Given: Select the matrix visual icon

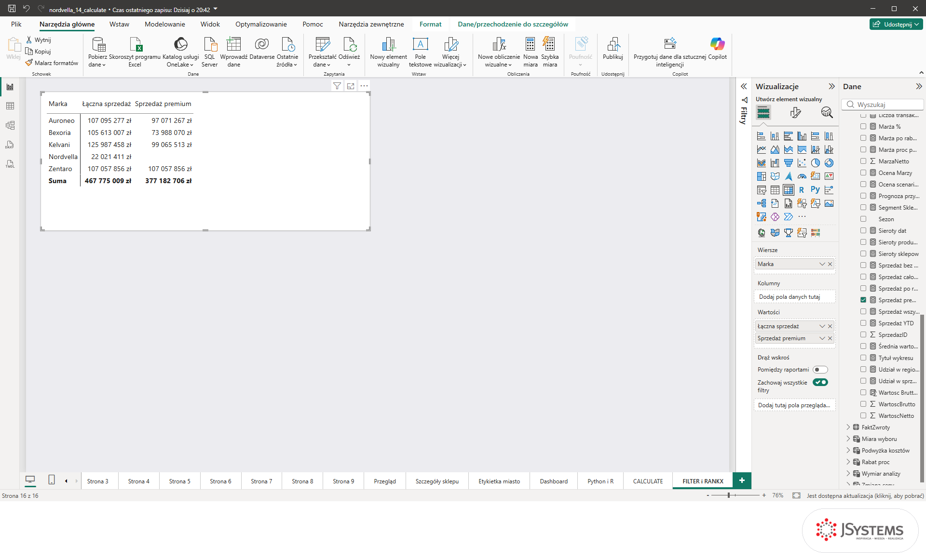Looking at the screenshot, I should 788,190.
